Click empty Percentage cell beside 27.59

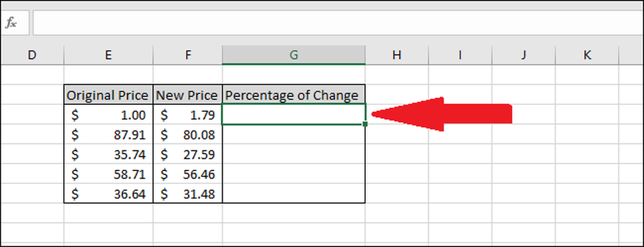pos(294,154)
